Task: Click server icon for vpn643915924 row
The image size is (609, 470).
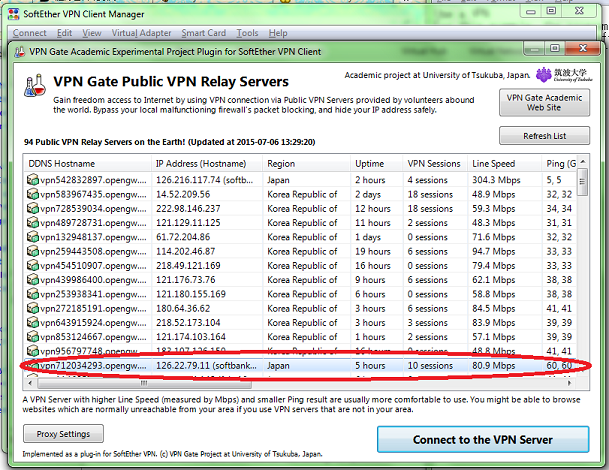Action: coord(33,323)
